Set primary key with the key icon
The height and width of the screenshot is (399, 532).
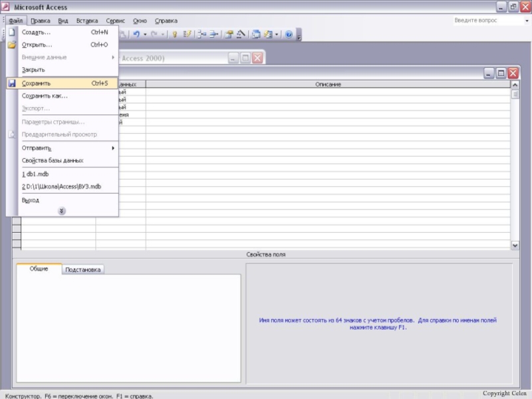point(174,33)
